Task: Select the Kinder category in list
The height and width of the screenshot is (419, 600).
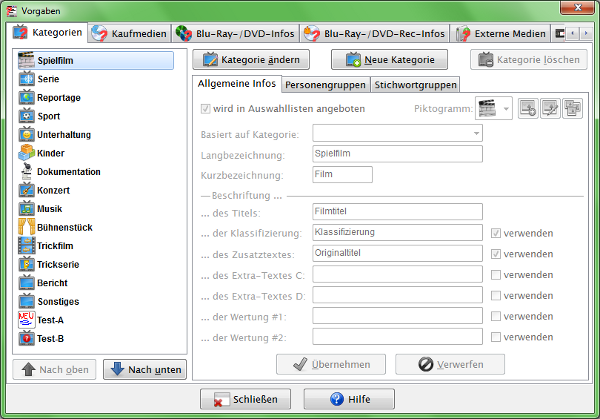Action: pyautogui.click(x=52, y=153)
